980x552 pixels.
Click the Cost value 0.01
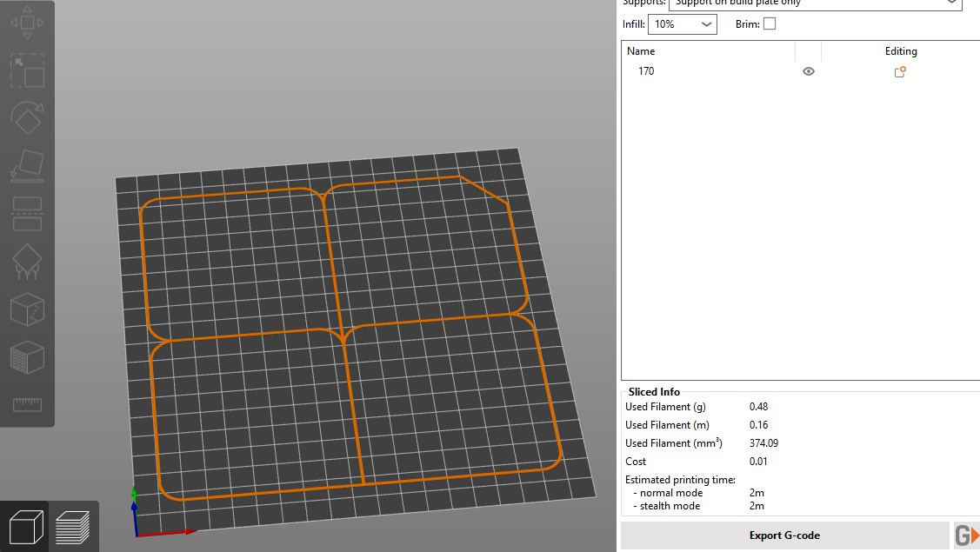point(758,461)
